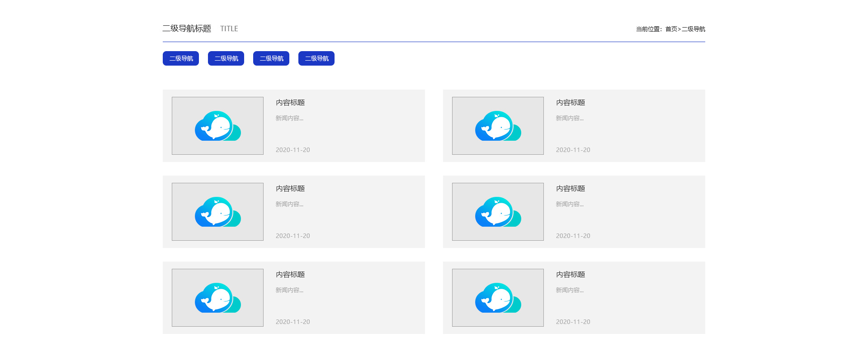
Task: Click 内容标题 in the bottom-right card
Action: click(571, 275)
